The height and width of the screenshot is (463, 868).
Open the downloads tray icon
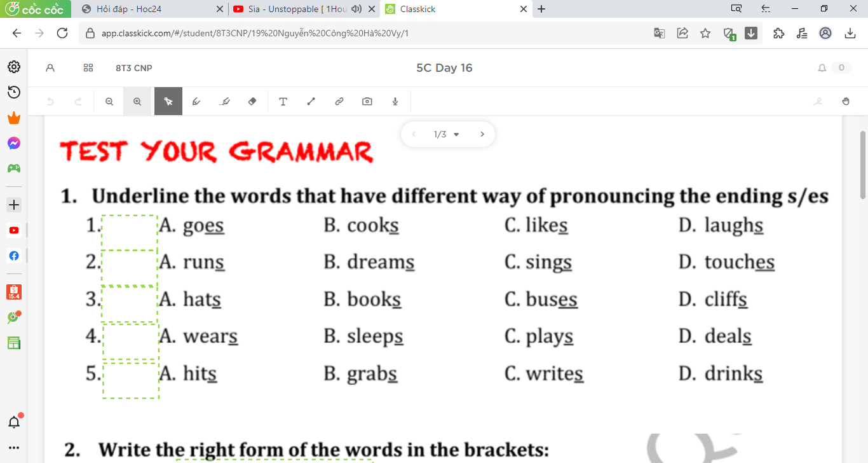[x=850, y=33]
